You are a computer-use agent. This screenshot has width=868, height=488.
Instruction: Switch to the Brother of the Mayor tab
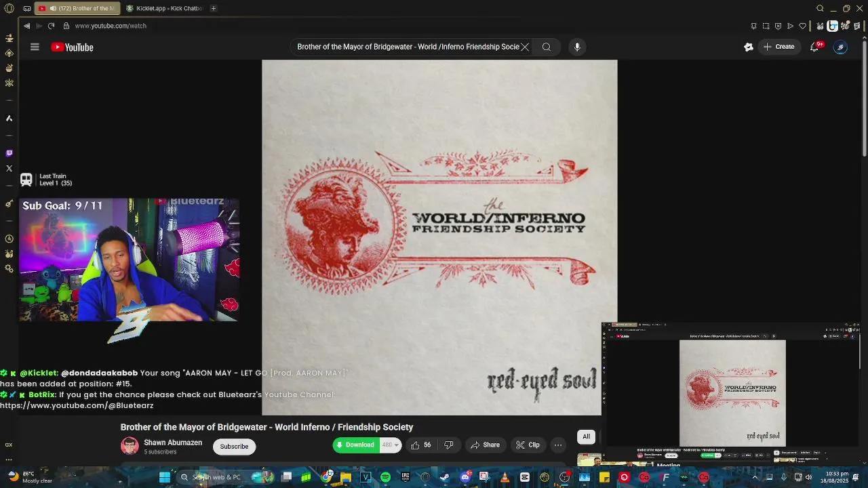click(77, 8)
